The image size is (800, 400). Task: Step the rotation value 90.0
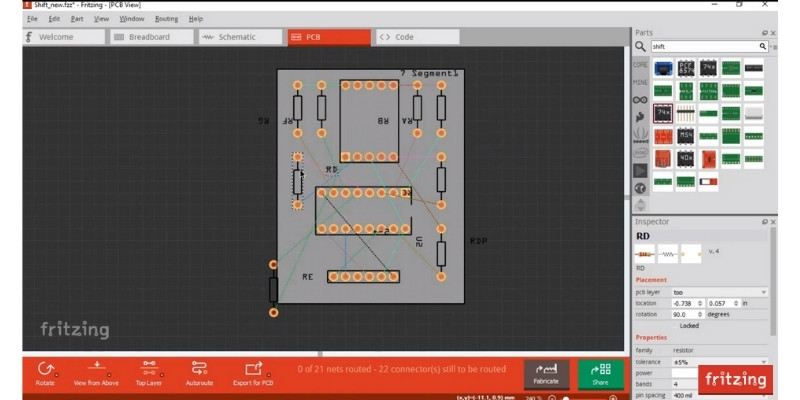tap(700, 315)
